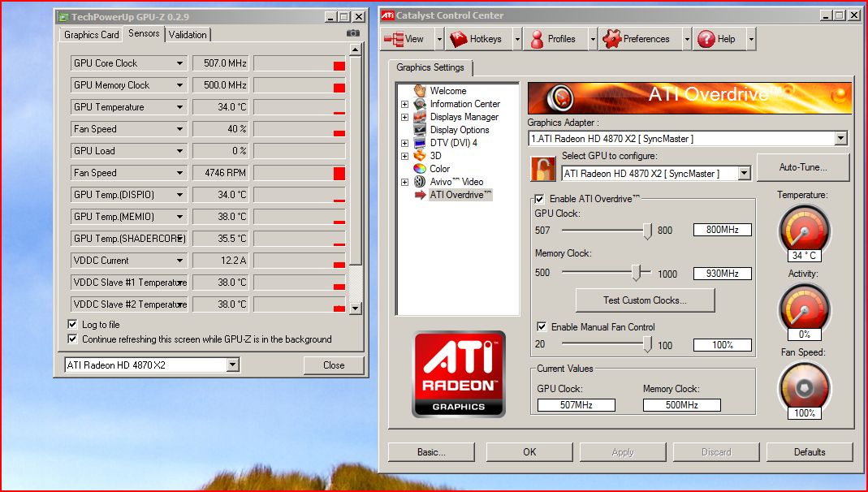This screenshot has height=492, width=868.
Task: Click the 4746 RPM fan speed value
Action: click(220, 173)
